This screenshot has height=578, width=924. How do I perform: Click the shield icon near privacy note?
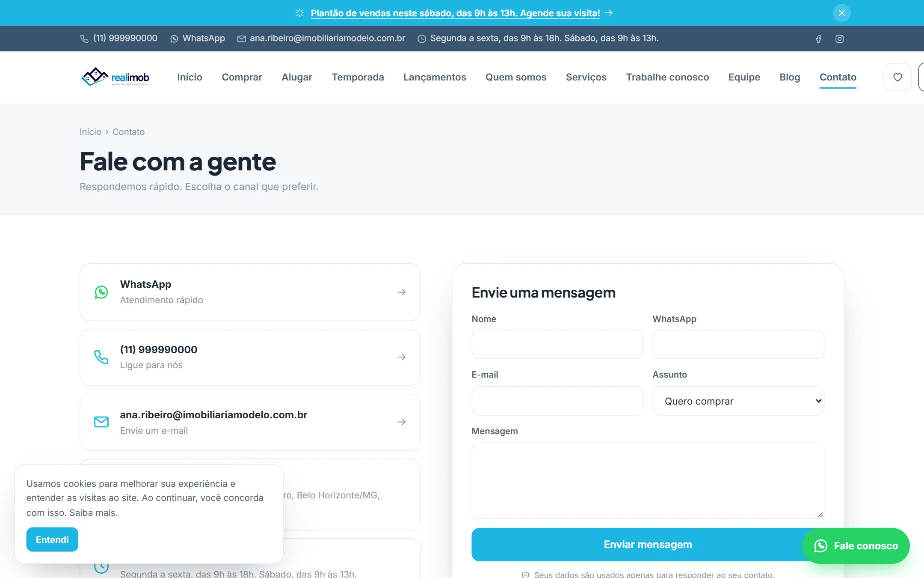click(526, 575)
